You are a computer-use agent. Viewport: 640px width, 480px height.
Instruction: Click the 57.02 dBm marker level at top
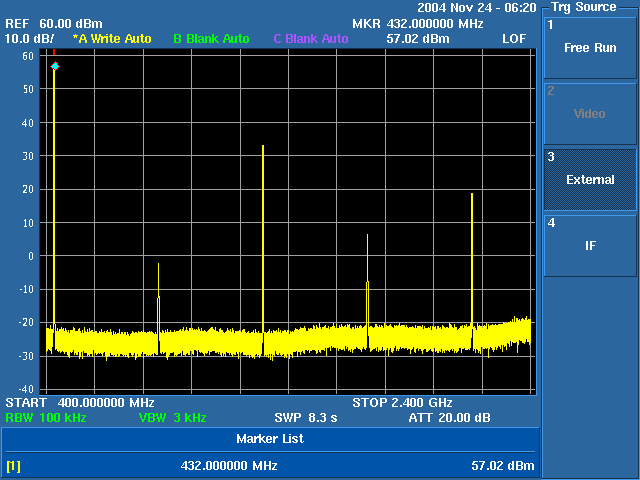click(x=418, y=39)
